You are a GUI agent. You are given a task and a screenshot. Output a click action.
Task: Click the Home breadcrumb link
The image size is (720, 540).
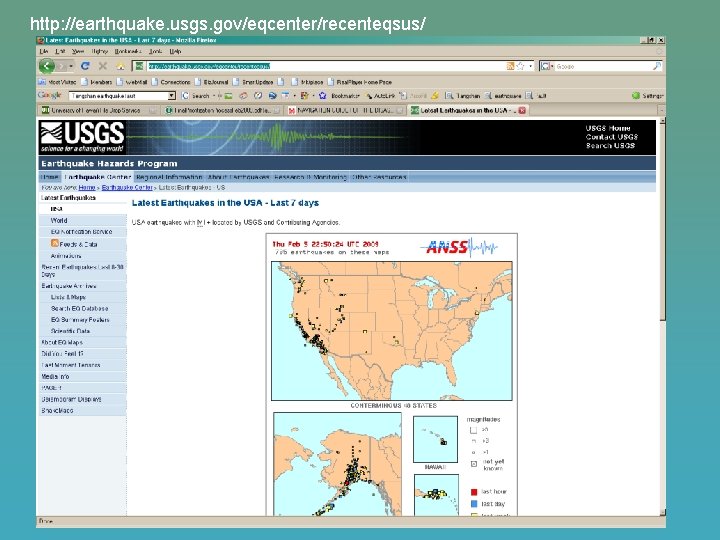[x=87, y=187]
